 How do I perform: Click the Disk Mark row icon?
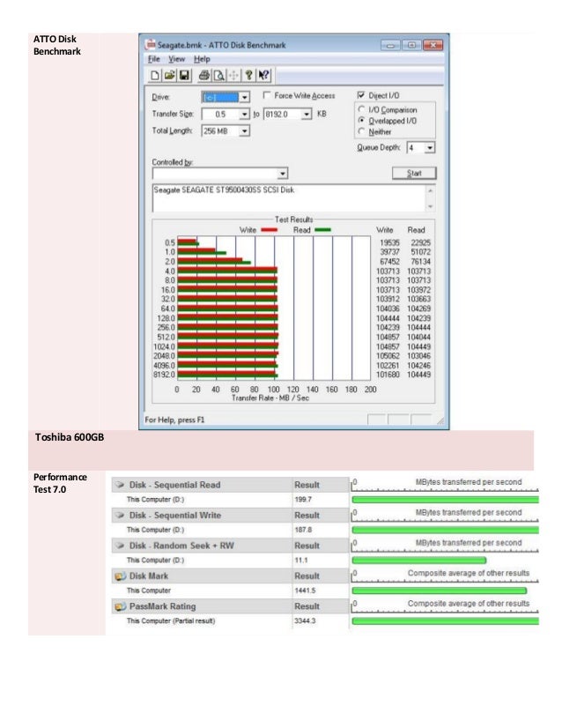[x=120, y=576]
